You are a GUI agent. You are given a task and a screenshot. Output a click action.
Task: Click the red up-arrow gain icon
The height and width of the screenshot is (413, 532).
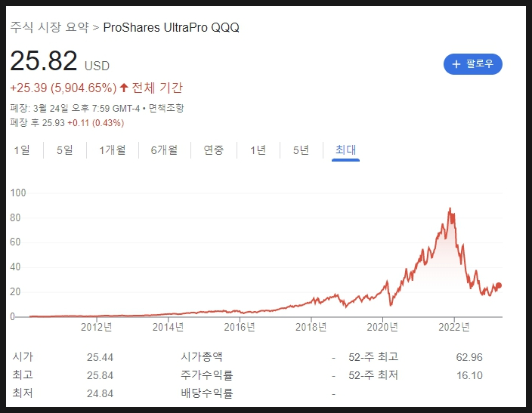[124, 88]
